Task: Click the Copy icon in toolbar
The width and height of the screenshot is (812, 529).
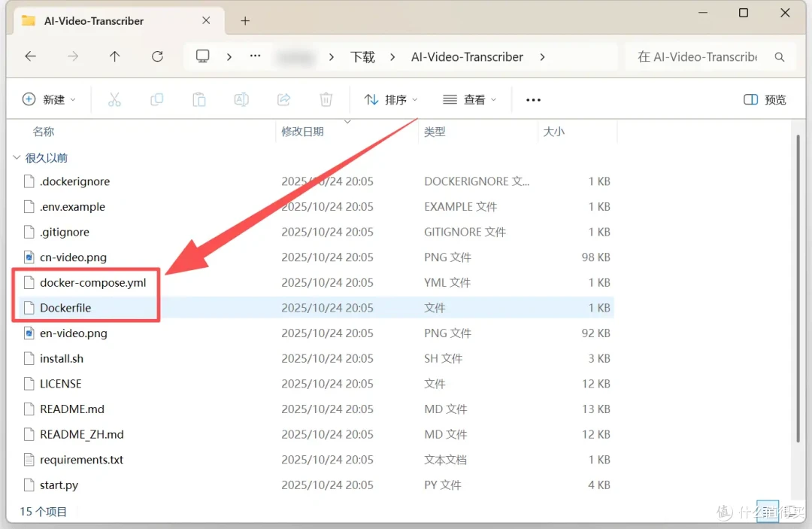Action: 156,99
